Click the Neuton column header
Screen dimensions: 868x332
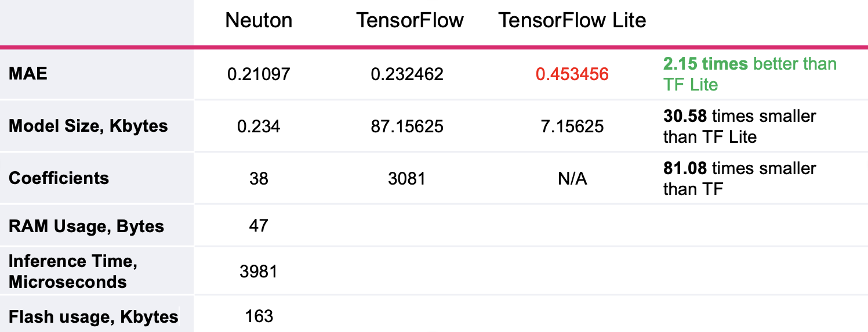tap(259, 21)
